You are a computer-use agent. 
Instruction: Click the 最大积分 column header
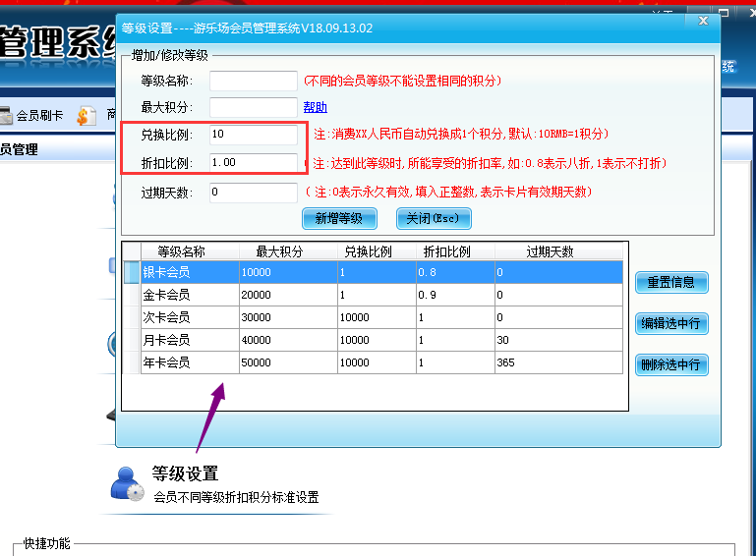(x=278, y=251)
